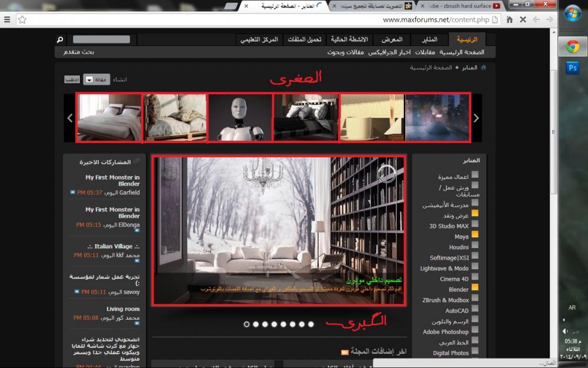Select the first slideshow dot indicator
The width and height of the screenshot is (588, 368).
246,324
